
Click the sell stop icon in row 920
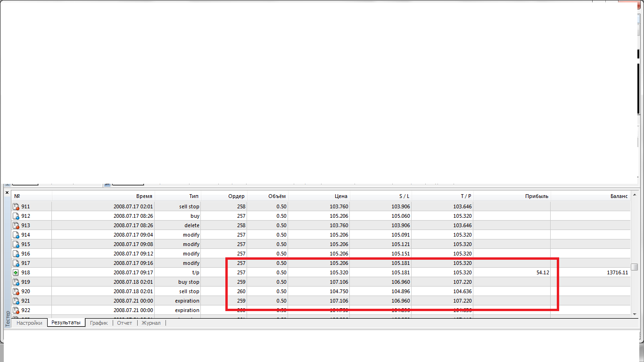tap(16, 291)
